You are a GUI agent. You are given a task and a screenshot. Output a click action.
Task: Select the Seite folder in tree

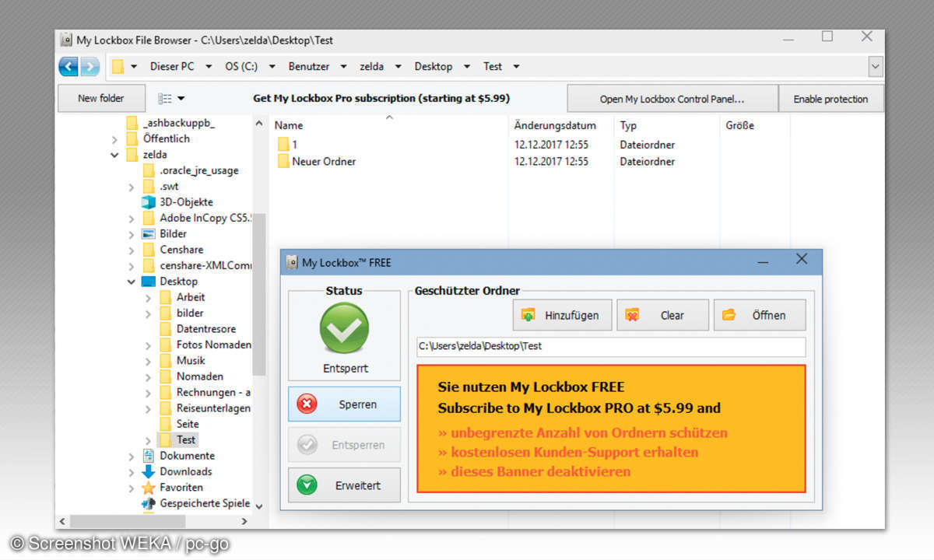click(x=188, y=425)
